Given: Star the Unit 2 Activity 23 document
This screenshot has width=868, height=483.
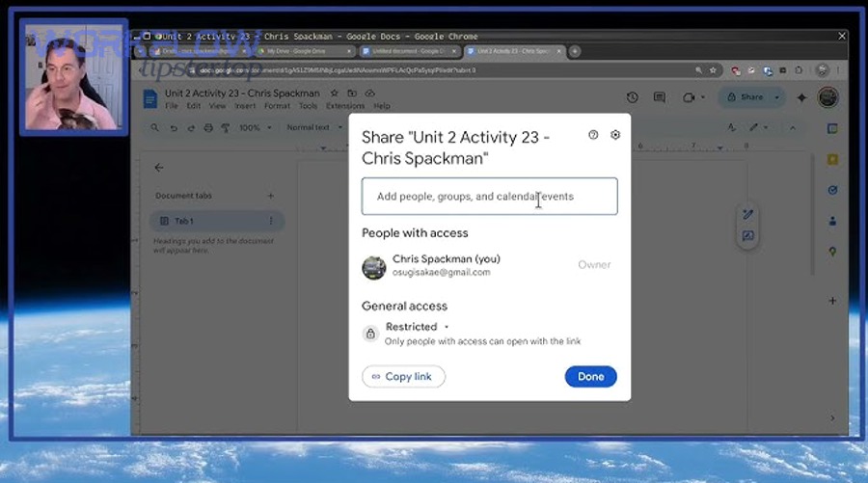Looking at the screenshot, I should point(334,93).
